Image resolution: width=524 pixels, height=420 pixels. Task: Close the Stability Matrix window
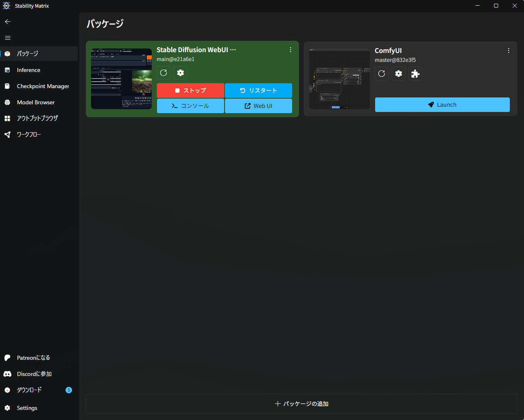click(x=515, y=6)
